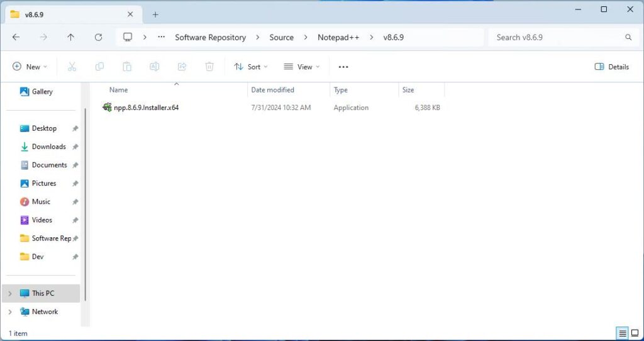Click the pin icon next to Downloads
The image size is (644, 341).
coord(75,147)
